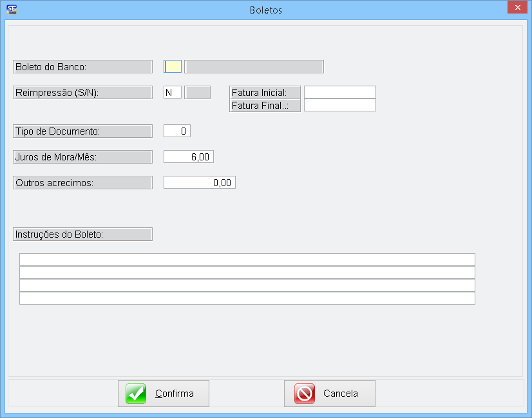
Task: Focus the Outros acrecimos amount field
Action: (199, 182)
